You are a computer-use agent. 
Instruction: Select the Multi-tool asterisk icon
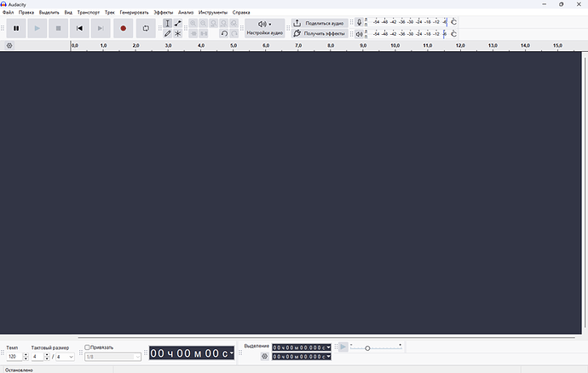tap(178, 33)
